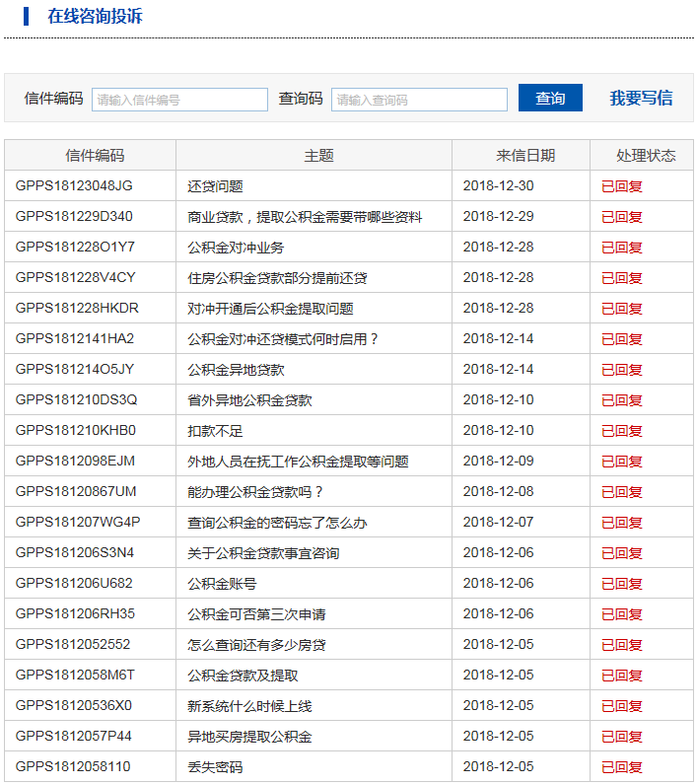Select code GPPS18120536X0
The width and height of the screenshot is (697, 784).
74,704
